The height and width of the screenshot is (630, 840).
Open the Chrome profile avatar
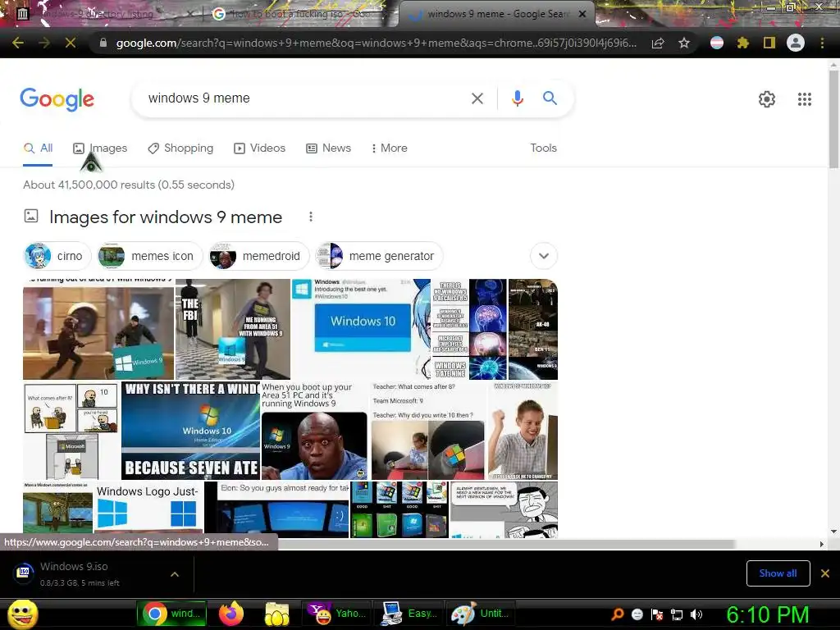796,43
